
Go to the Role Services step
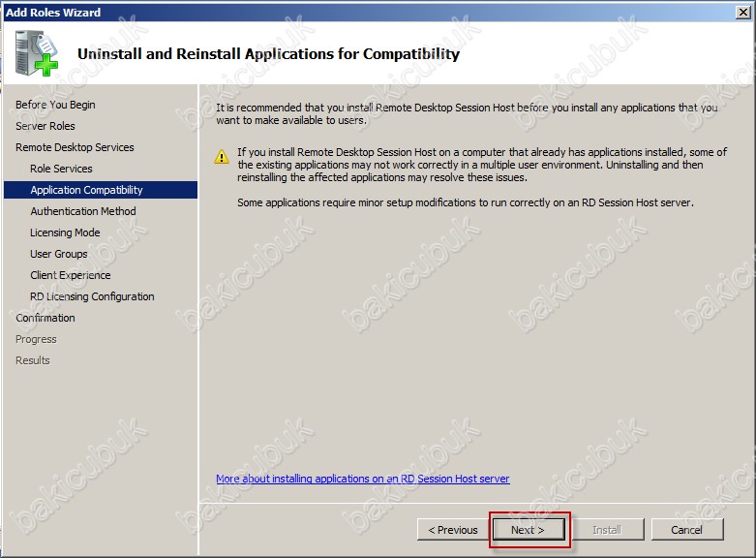pyautogui.click(x=61, y=169)
